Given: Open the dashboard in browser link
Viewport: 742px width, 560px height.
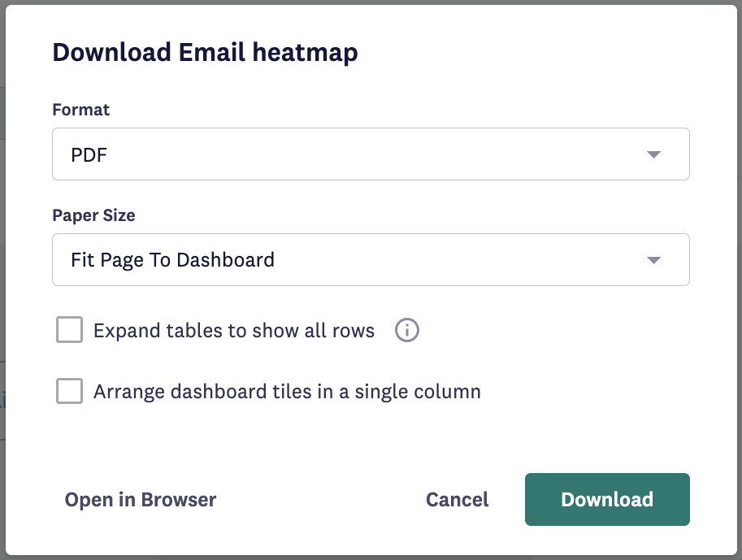Looking at the screenshot, I should click(141, 499).
